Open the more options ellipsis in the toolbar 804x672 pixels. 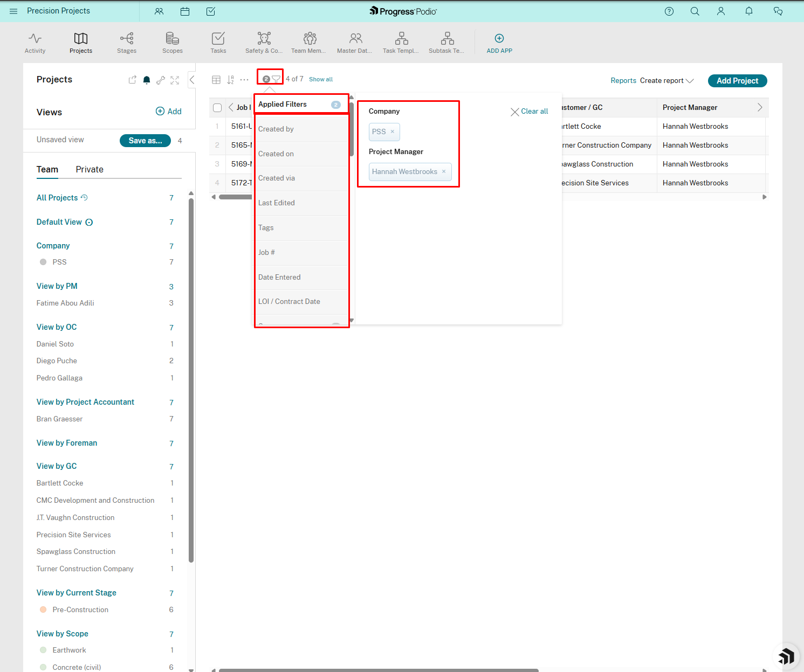(x=244, y=79)
